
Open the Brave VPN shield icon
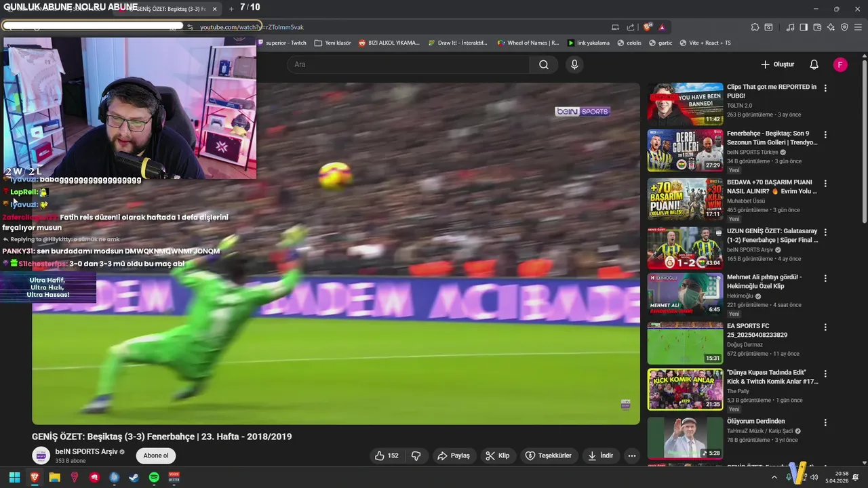[844, 27]
